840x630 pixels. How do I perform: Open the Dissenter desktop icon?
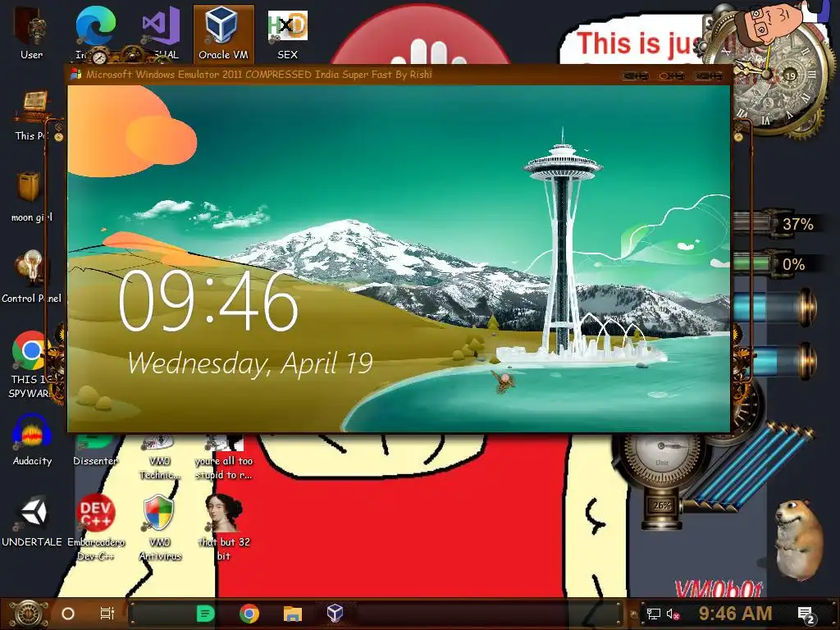pyautogui.click(x=95, y=450)
